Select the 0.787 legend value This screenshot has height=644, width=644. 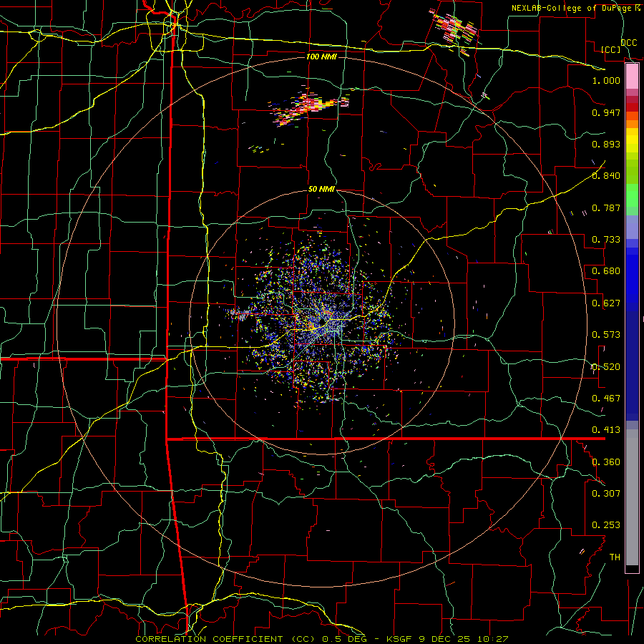coord(606,208)
